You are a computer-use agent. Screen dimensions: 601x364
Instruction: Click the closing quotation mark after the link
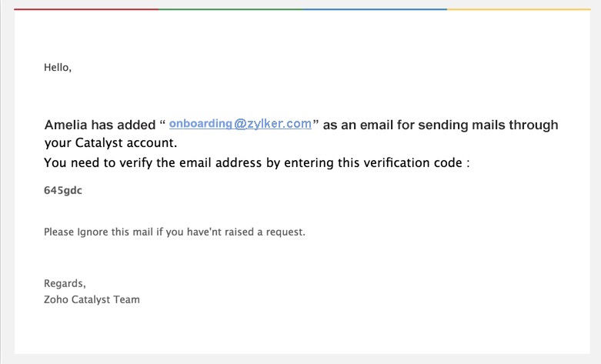[316, 123]
